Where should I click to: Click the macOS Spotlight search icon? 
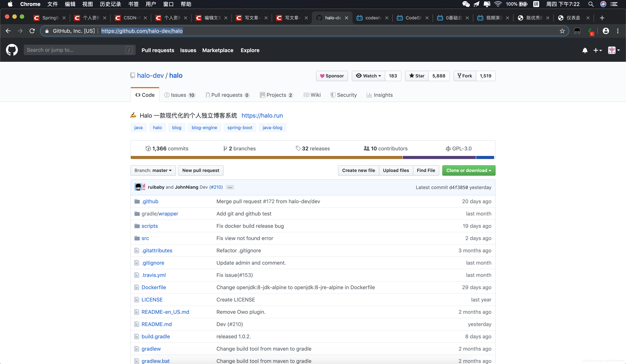pyautogui.click(x=591, y=4)
